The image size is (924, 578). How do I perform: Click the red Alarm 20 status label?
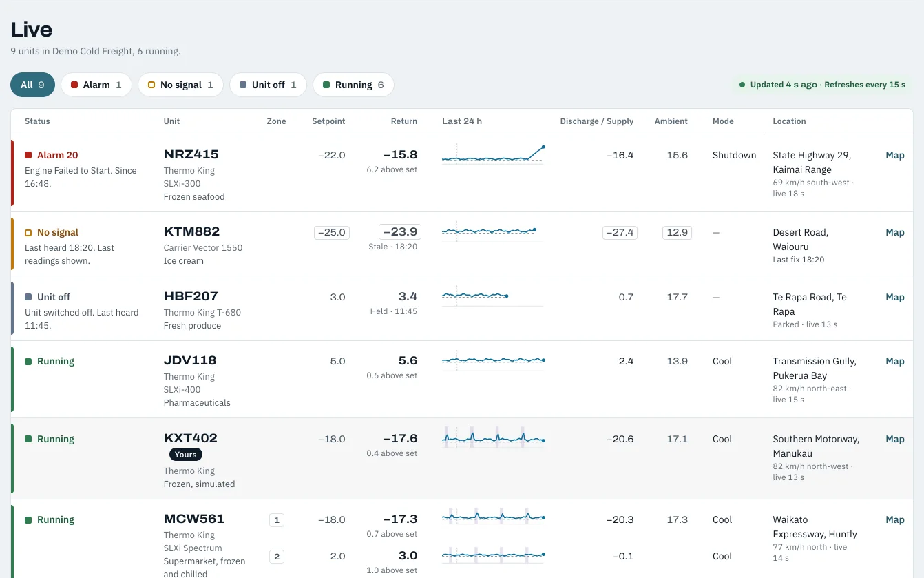pyautogui.click(x=52, y=155)
